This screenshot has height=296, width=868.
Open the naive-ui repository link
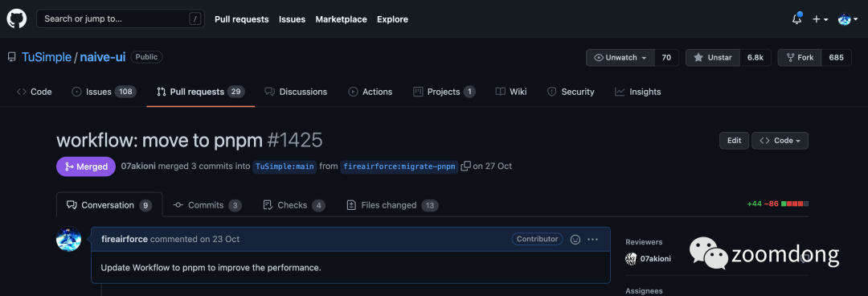pyautogui.click(x=103, y=58)
